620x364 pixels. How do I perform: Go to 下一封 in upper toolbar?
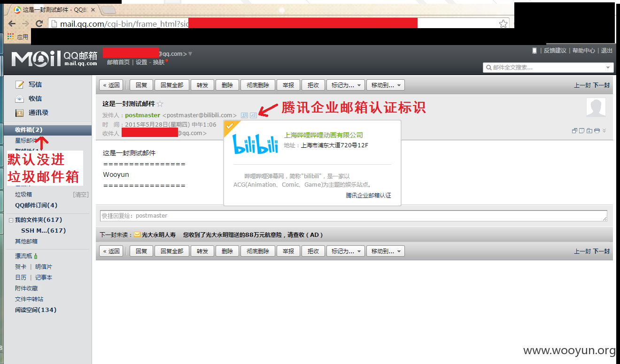pyautogui.click(x=601, y=85)
